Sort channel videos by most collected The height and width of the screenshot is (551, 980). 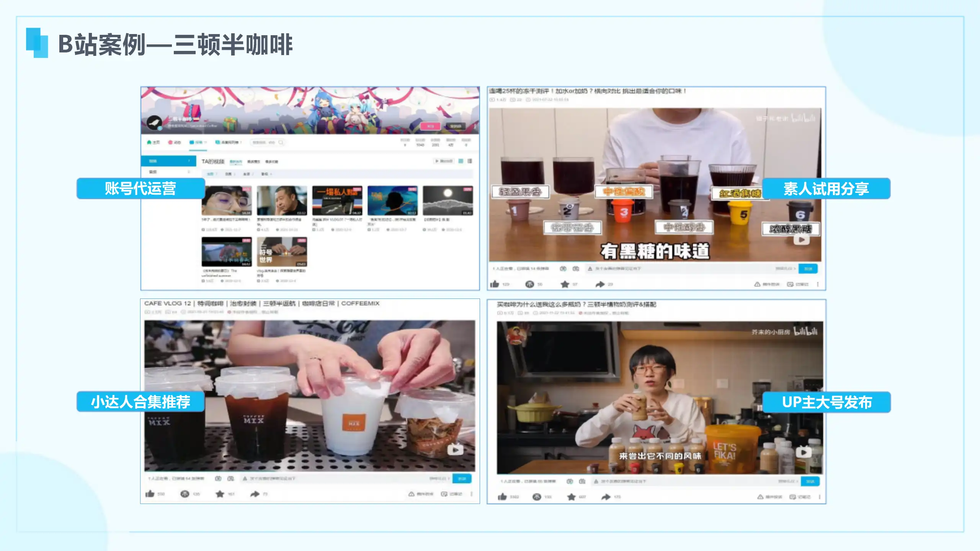coord(272,161)
